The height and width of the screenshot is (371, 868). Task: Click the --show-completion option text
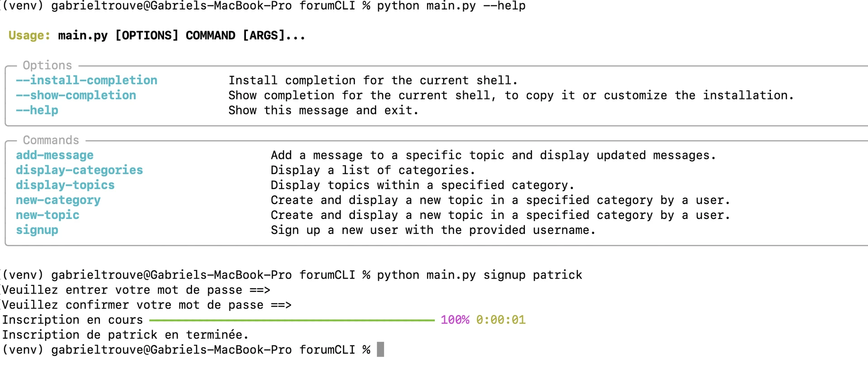(x=76, y=95)
